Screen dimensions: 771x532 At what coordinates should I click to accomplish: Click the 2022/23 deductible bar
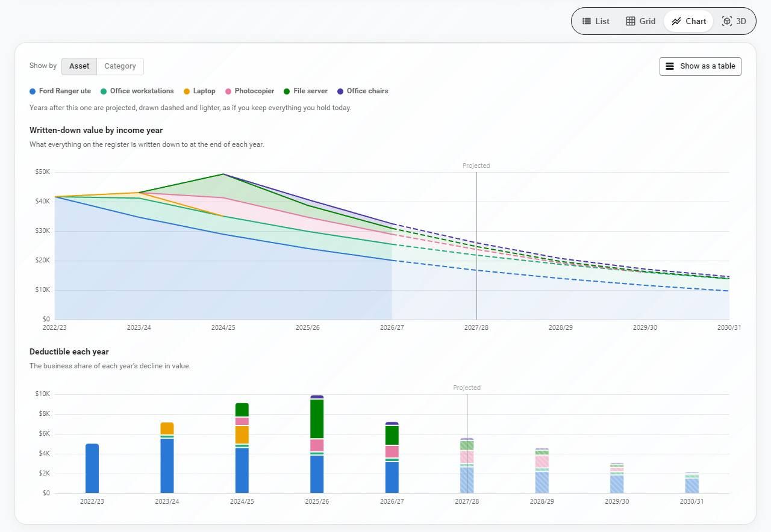point(92,469)
